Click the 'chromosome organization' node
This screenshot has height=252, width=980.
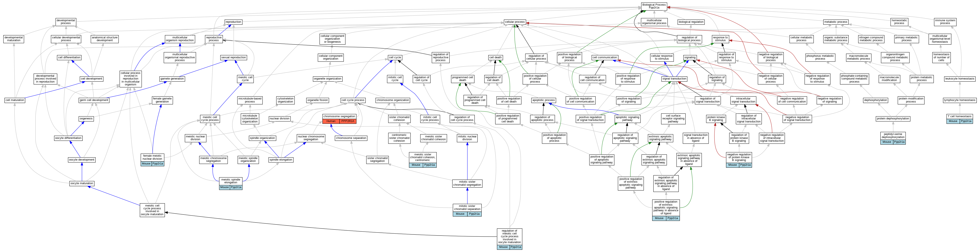393,100
